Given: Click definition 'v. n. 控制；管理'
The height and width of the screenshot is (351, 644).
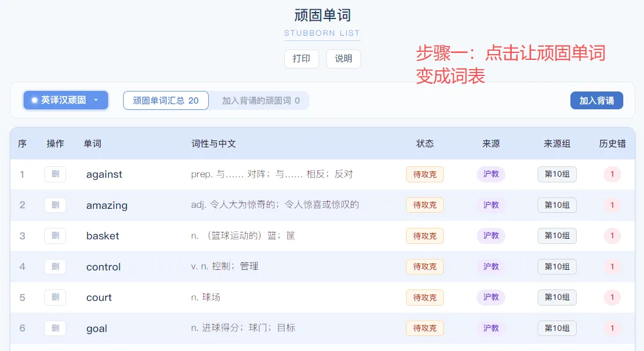Looking at the screenshot, I should (x=225, y=266).
